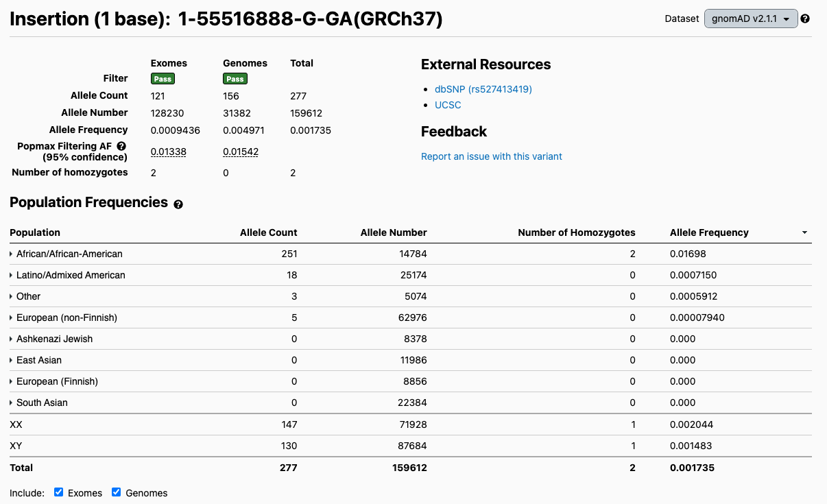Expand the East Asian population row
The width and height of the screenshot is (827, 504).
tap(12, 361)
